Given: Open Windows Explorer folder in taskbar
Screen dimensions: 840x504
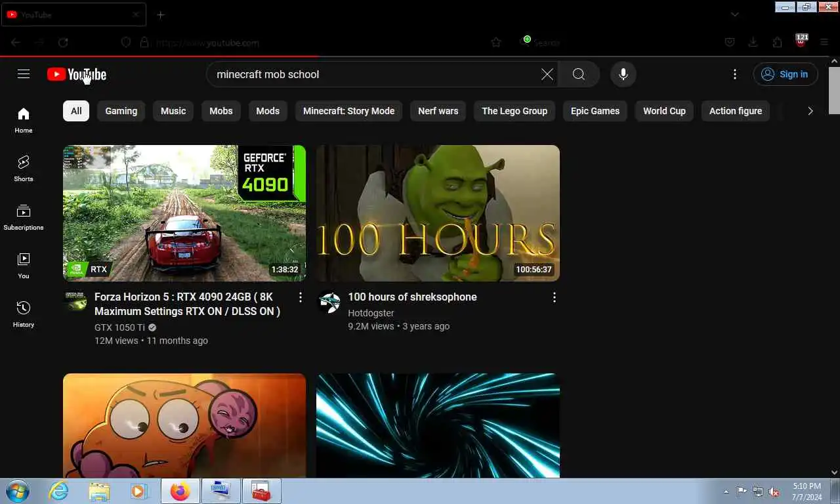Looking at the screenshot, I should click(x=99, y=491).
